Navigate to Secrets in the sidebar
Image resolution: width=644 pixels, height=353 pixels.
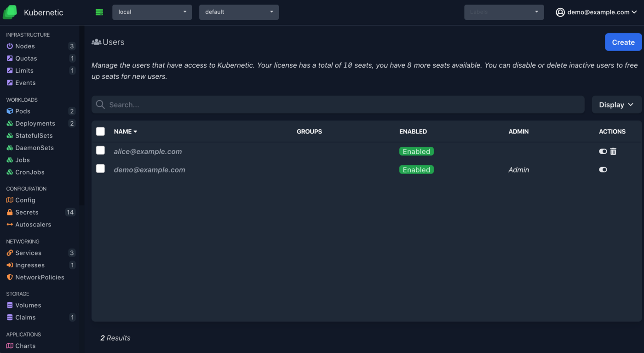tap(27, 212)
